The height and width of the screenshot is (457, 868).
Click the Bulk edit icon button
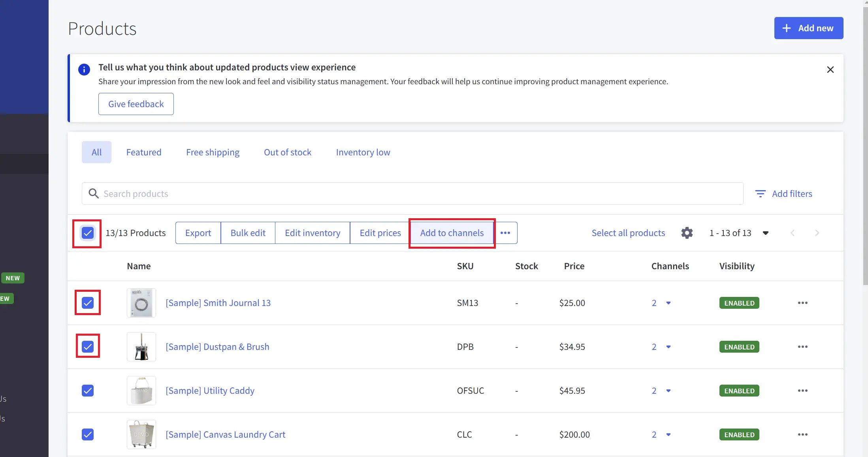(x=247, y=232)
